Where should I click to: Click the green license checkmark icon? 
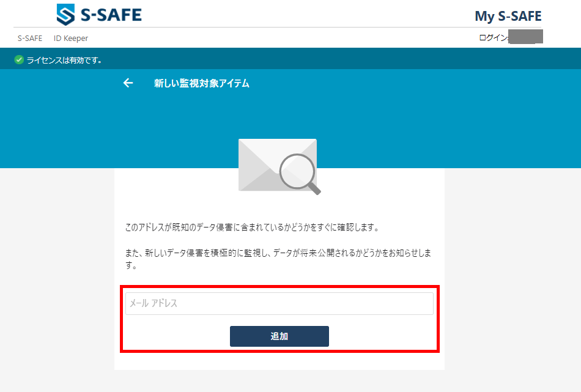[x=19, y=60]
